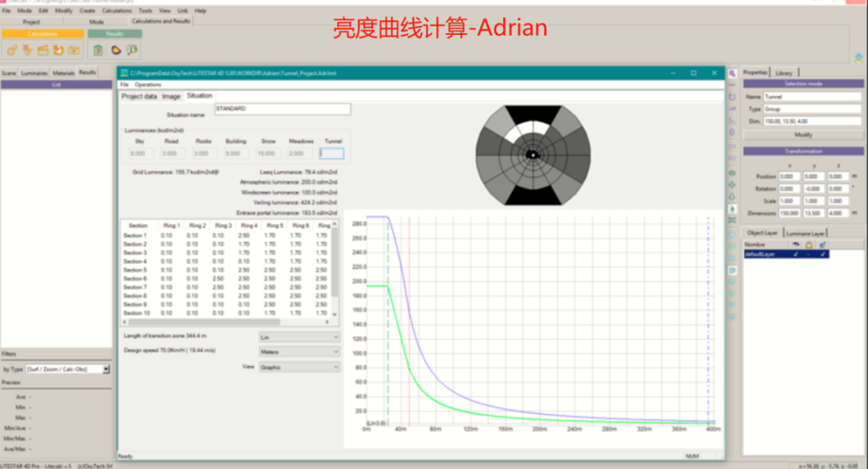Click the highlighted window-layout icon in vertical toolbar
This screenshot has width=868, height=469.
click(732, 271)
